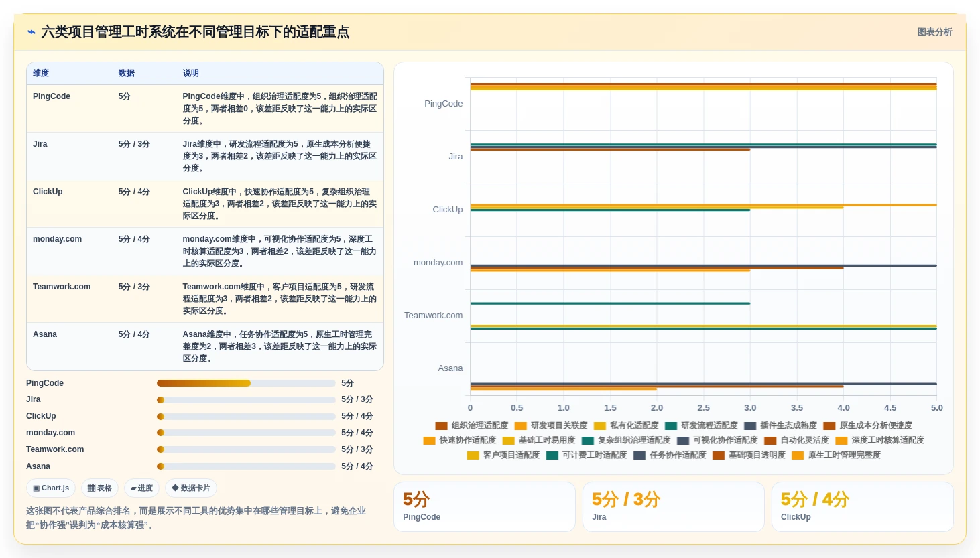Click the 深度工时核算适配度 legend color swatch
The height and width of the screenshot is (558, 980).
841,441
